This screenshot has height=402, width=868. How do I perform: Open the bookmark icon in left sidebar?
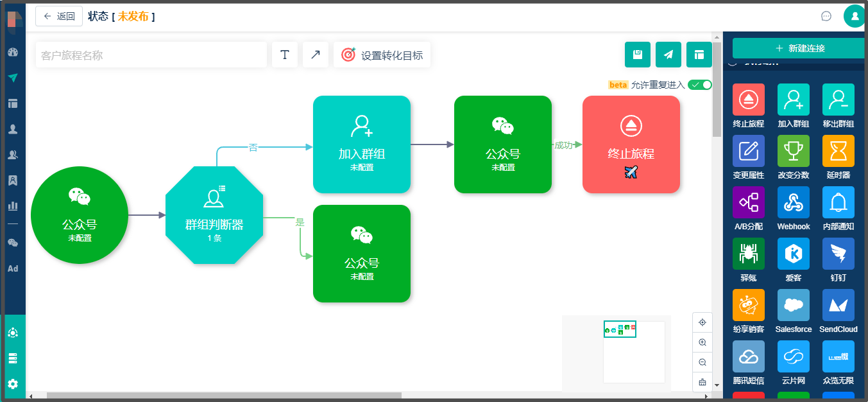(13, 180)
